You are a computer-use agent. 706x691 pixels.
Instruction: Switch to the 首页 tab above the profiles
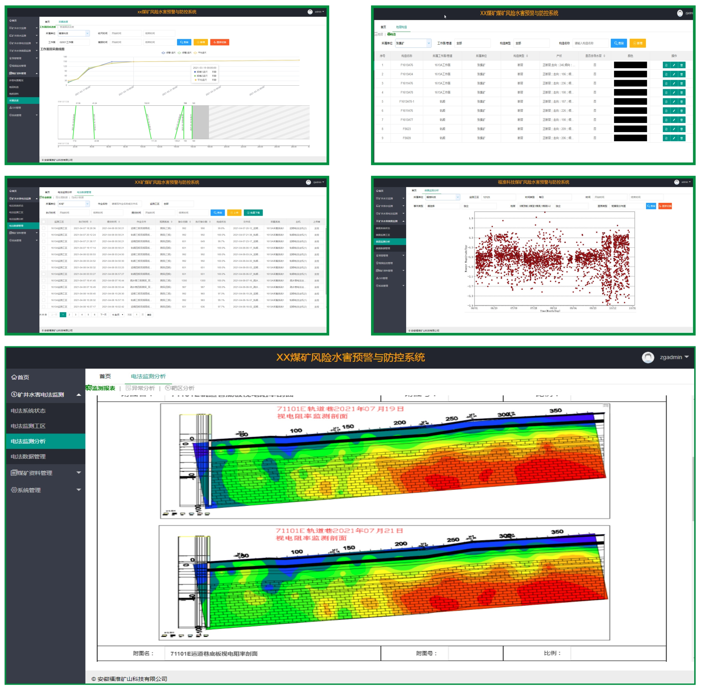pyautogui.click(x=105, y=376)
